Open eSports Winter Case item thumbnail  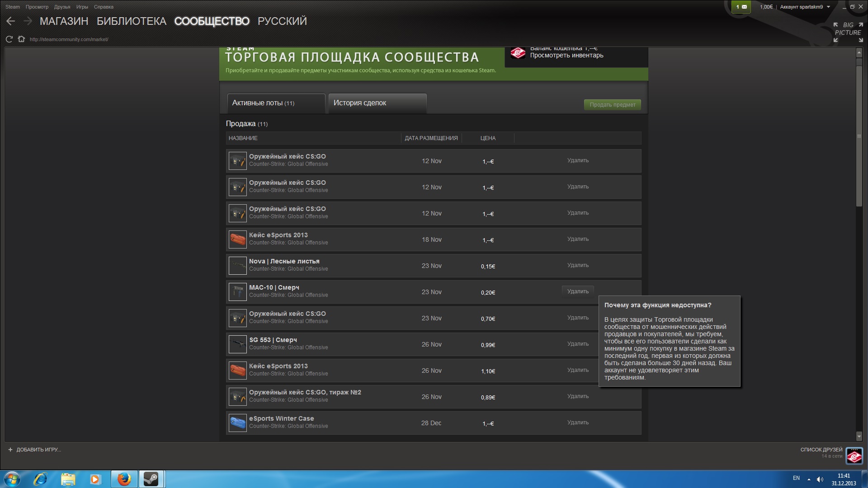pyautogui.click(x=237, y=423)
